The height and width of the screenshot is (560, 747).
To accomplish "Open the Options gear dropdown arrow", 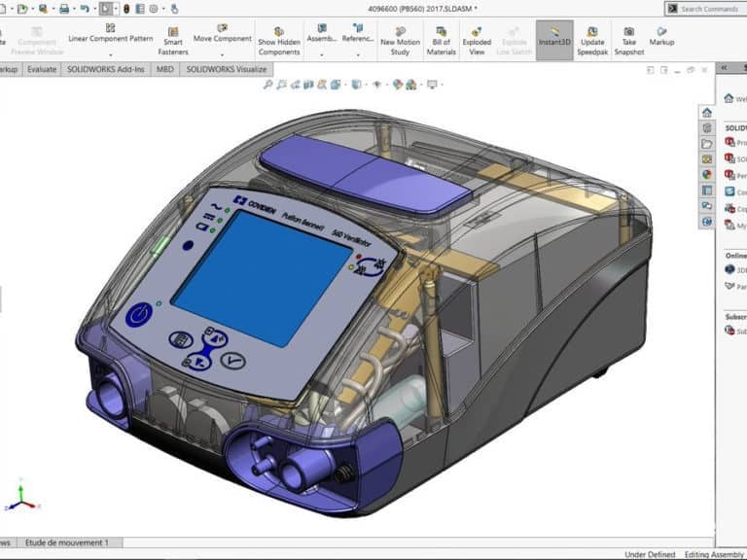I will 163,9.
